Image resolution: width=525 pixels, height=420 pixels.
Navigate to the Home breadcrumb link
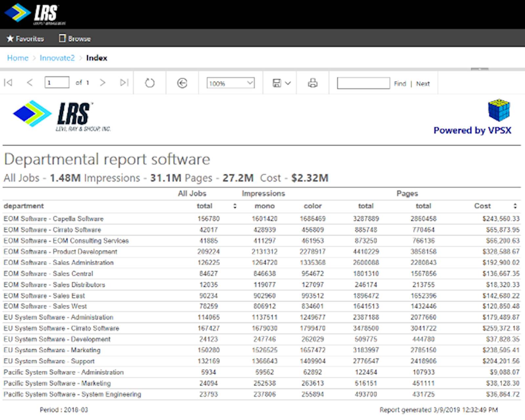pos(18,58)
